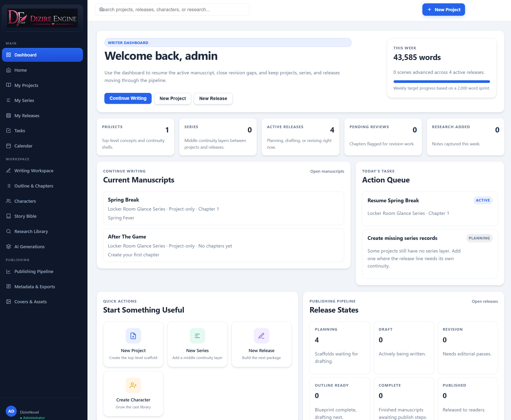Focus the search projects input field

pos(172,10)
